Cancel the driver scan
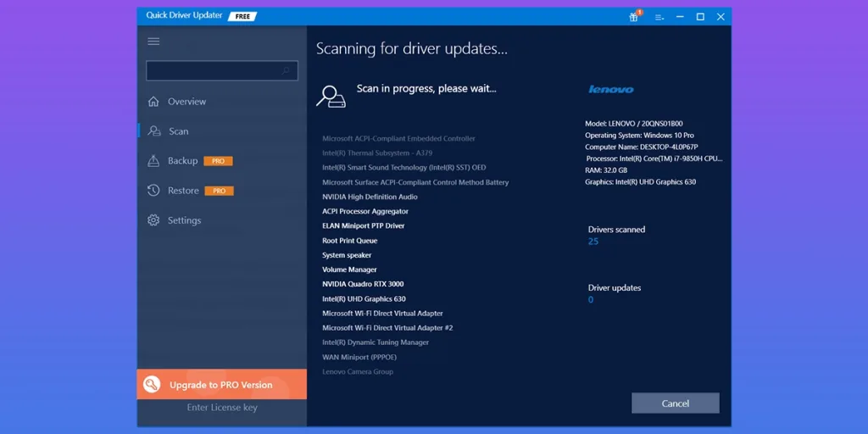The height and width of the screenshot is (434, 868). tap(675, 403)
